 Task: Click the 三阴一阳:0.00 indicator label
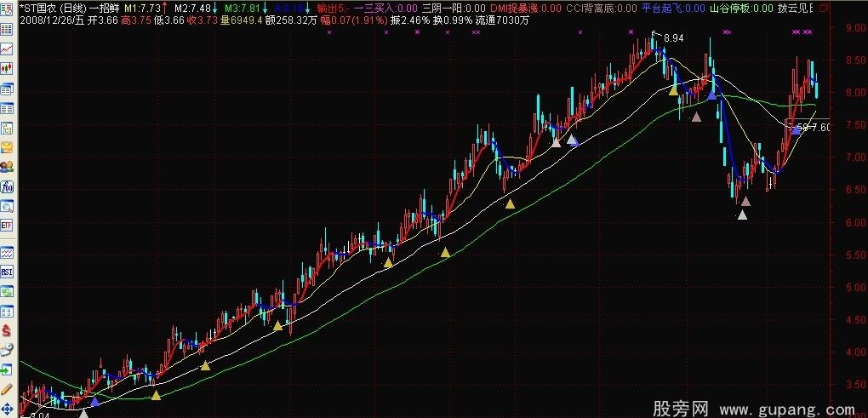point(454,9)
